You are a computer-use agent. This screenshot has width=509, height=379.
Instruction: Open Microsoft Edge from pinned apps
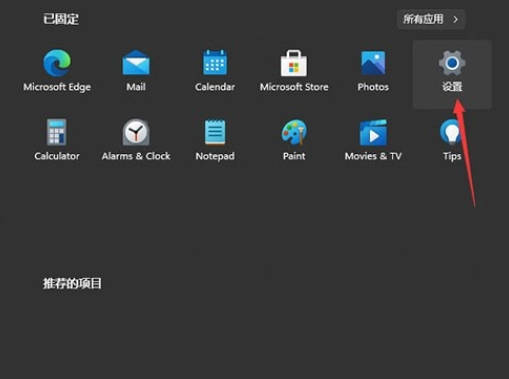[x=57, y=70]
